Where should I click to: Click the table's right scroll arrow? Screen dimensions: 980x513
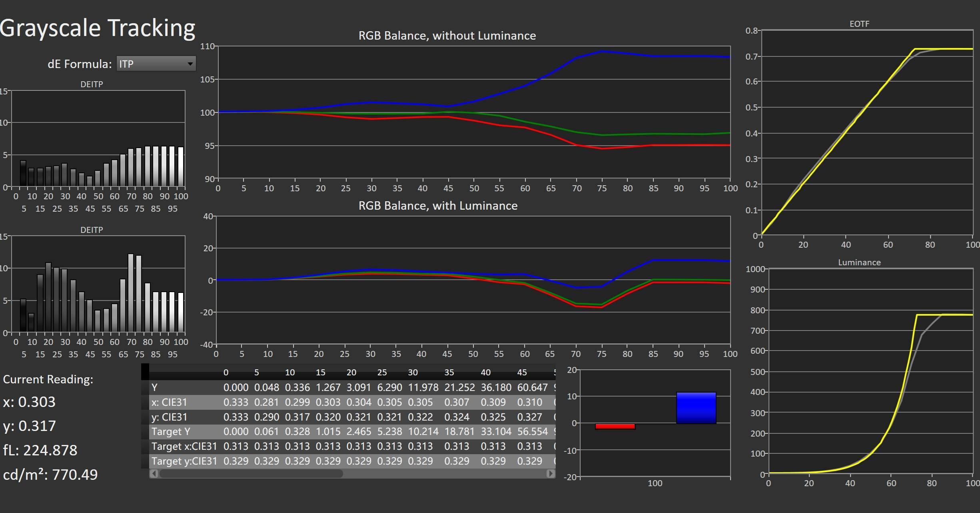550,474
